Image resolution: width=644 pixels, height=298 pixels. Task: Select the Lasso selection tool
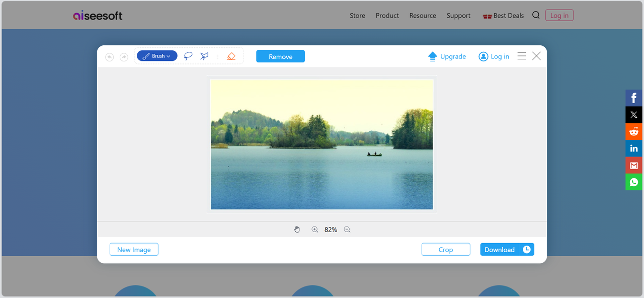point(188,56)
